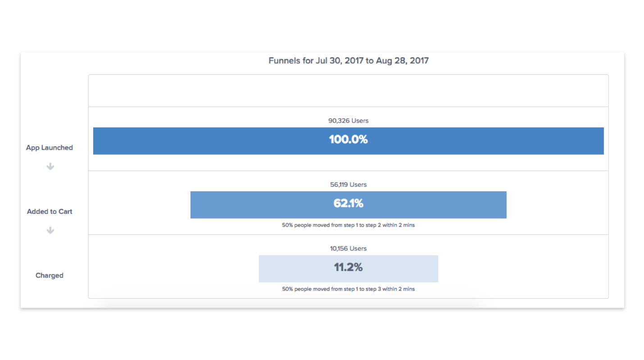Click the 100.0% percentage text
This screenshot has height=360, width=644.
tap(348, 139)
